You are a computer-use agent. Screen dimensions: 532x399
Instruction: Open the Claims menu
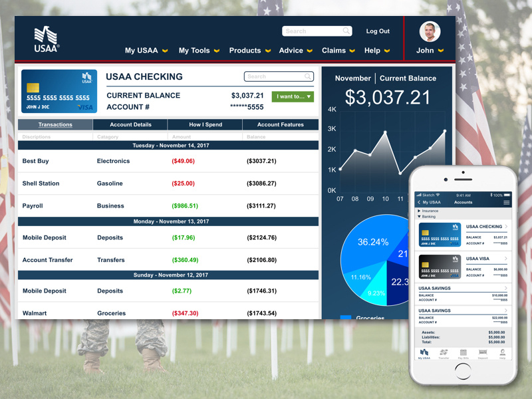tap(333, 50)
